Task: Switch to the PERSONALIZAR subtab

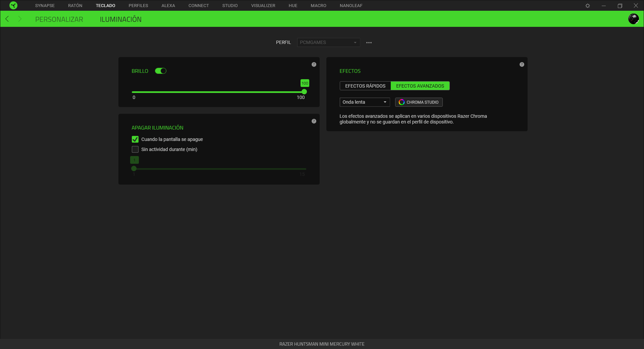Action: click(x=59, y=19)
